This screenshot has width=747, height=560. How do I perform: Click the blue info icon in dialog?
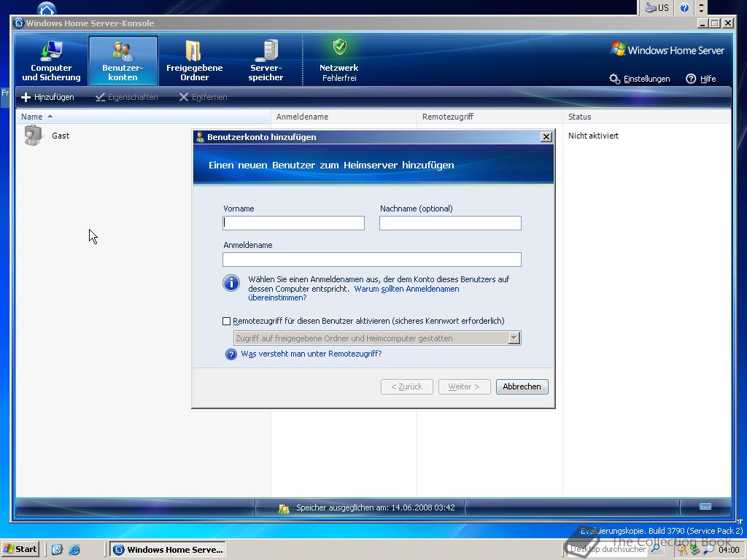[231, 283]
